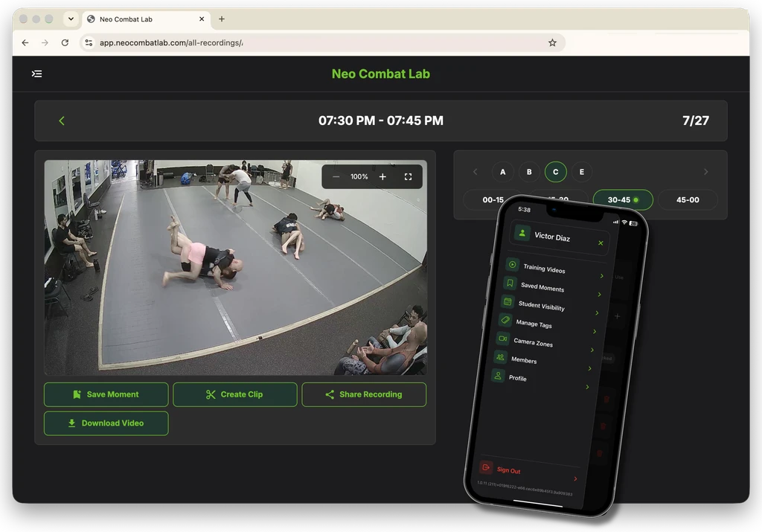Open the browser tab search dropdown
Screen dimensions: 762x532
point(71,19)
